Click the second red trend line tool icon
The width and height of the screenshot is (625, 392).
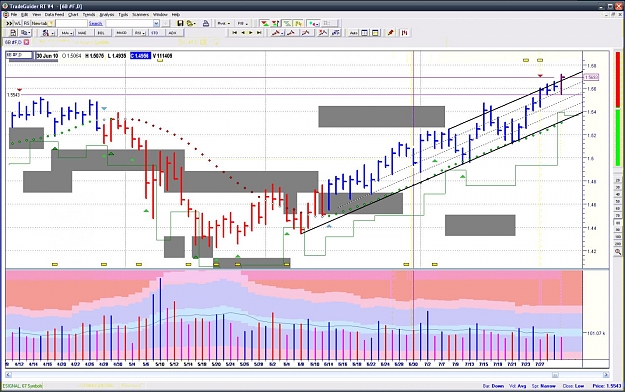291,33
